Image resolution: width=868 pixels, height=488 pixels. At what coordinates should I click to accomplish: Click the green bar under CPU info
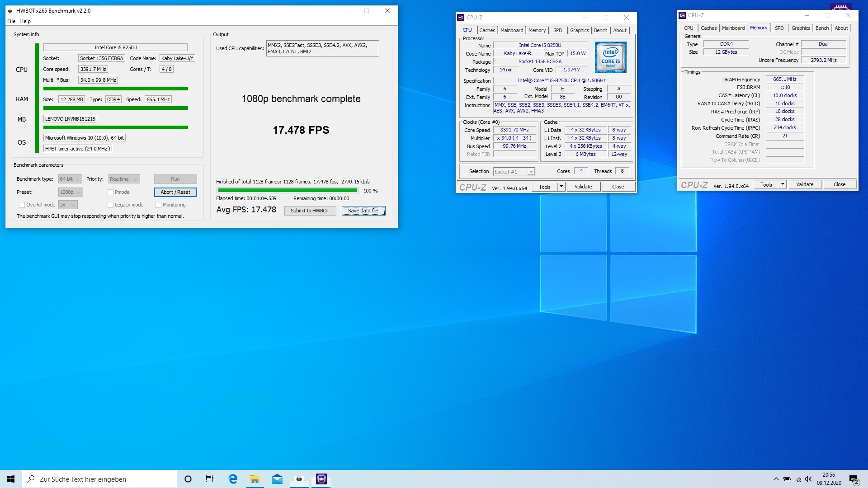pos(116,89)
